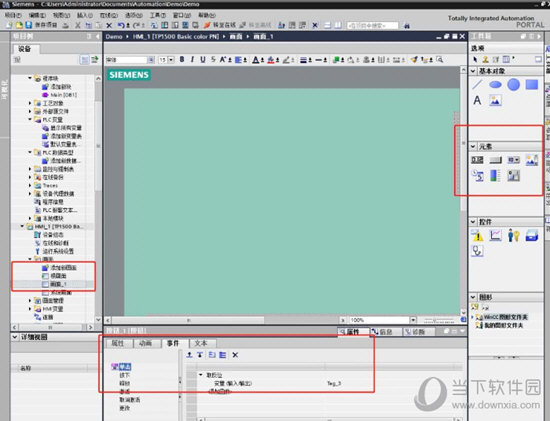The height and width of the screenshot is (421, 550).
Task: Toggle underline text formatting
Action: click(x=203, y=60)
